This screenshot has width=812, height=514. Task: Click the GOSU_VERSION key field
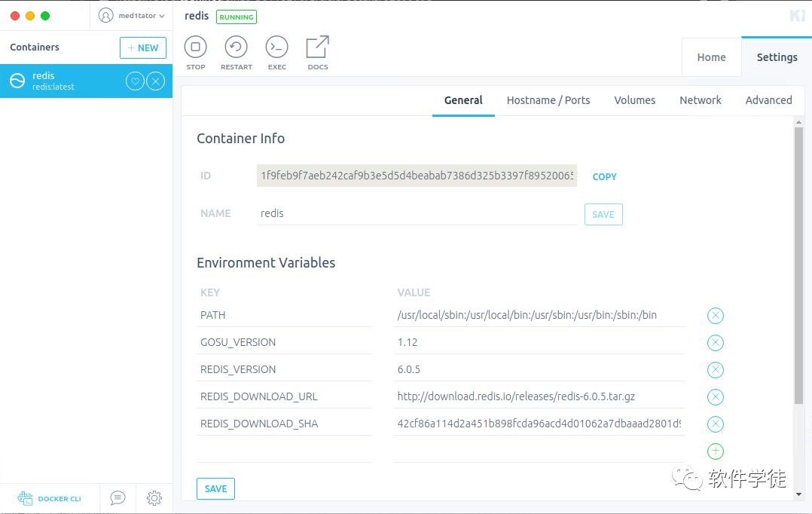(284, 342)
